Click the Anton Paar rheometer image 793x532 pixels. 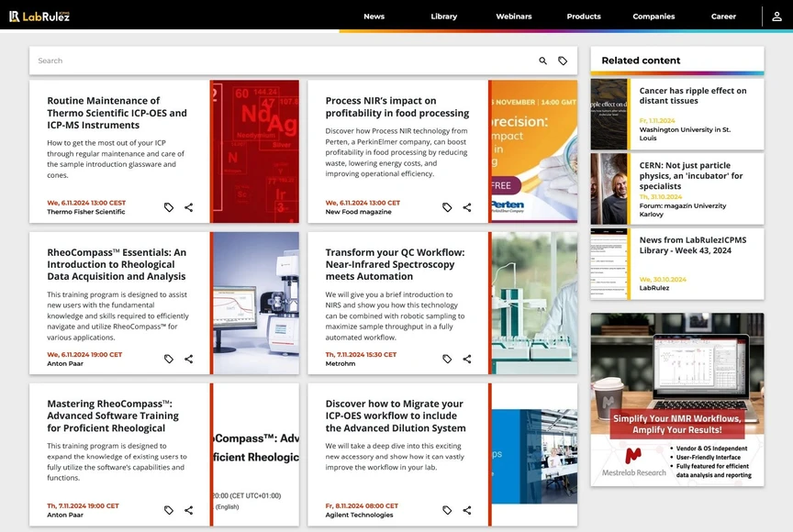coord(256,303)
